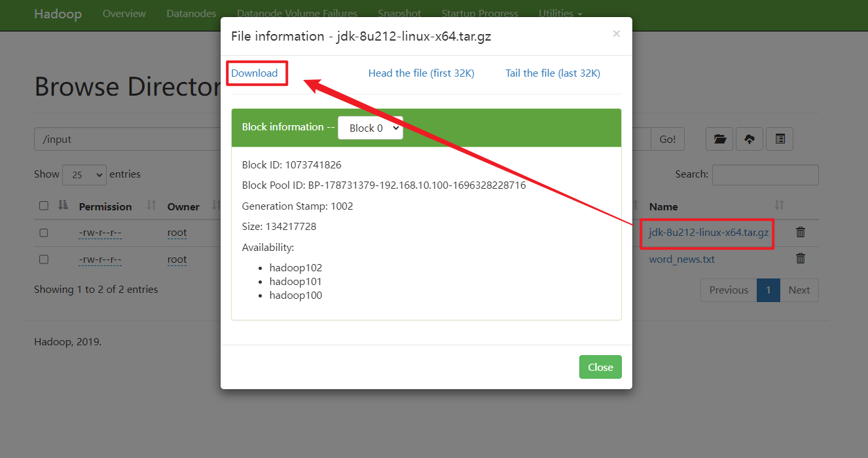The width and height of the screenshot is (868, 458).
Task: Click the Next page button
Action: tap(799, 290)
